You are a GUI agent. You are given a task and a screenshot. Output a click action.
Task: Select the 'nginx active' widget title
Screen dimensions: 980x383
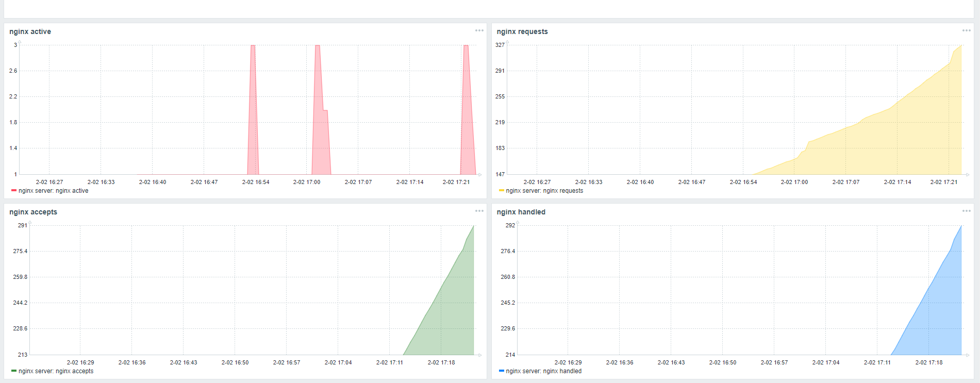pos(30,31)
